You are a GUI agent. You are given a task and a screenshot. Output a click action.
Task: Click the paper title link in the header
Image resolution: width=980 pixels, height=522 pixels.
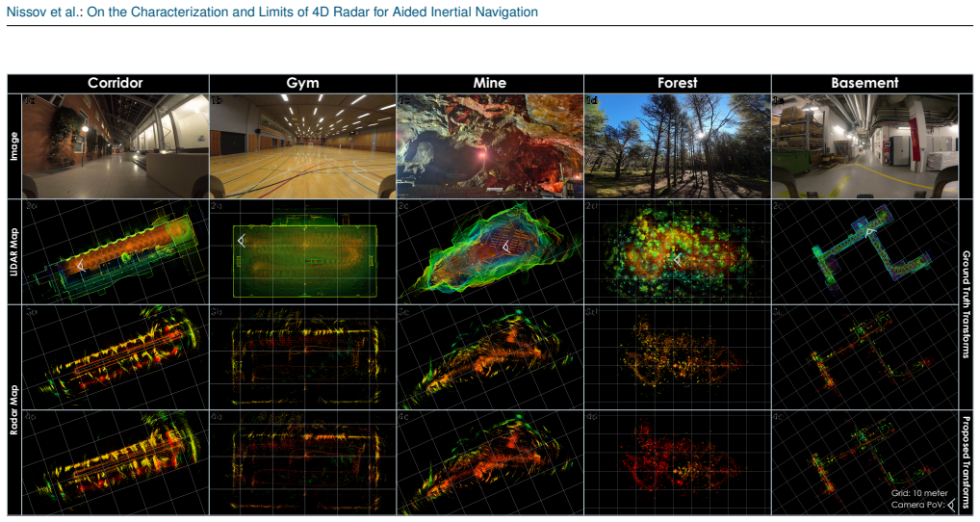312,12
